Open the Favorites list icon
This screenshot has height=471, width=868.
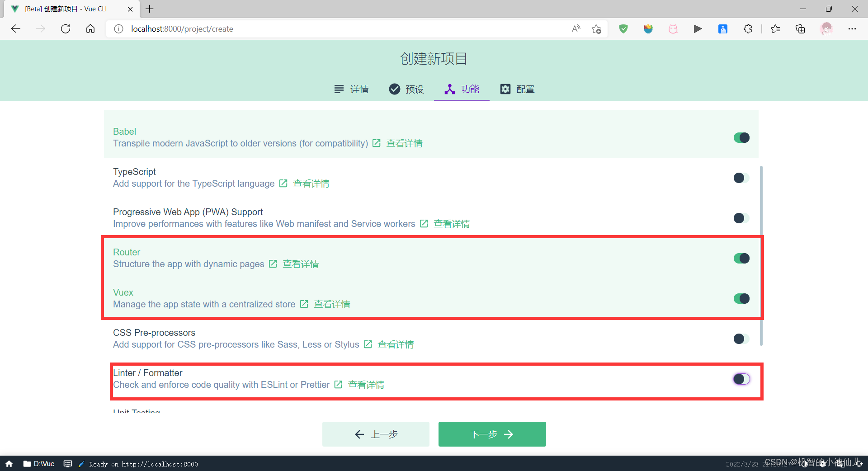tap(775, 29)
